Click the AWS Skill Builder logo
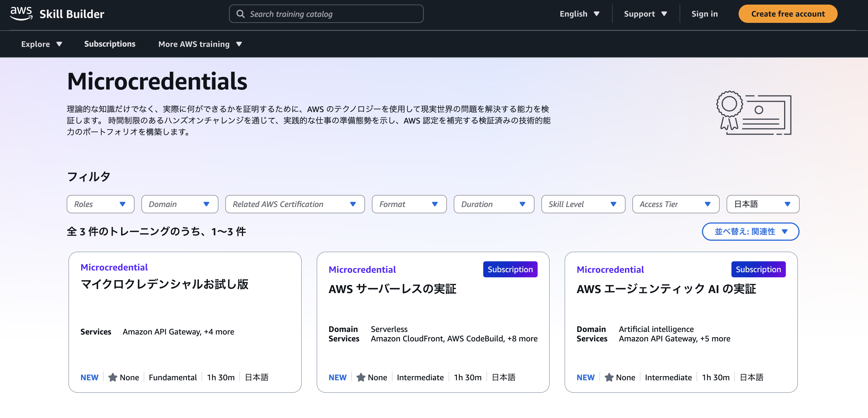Image resolution: width=868 pixels, height=418 pixels. pos(57,13)
